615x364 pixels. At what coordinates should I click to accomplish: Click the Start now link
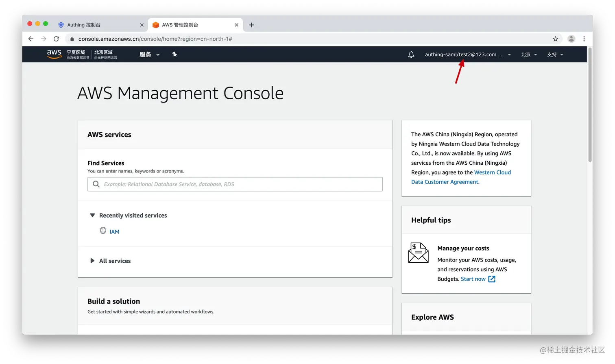(x=473, y=279)
